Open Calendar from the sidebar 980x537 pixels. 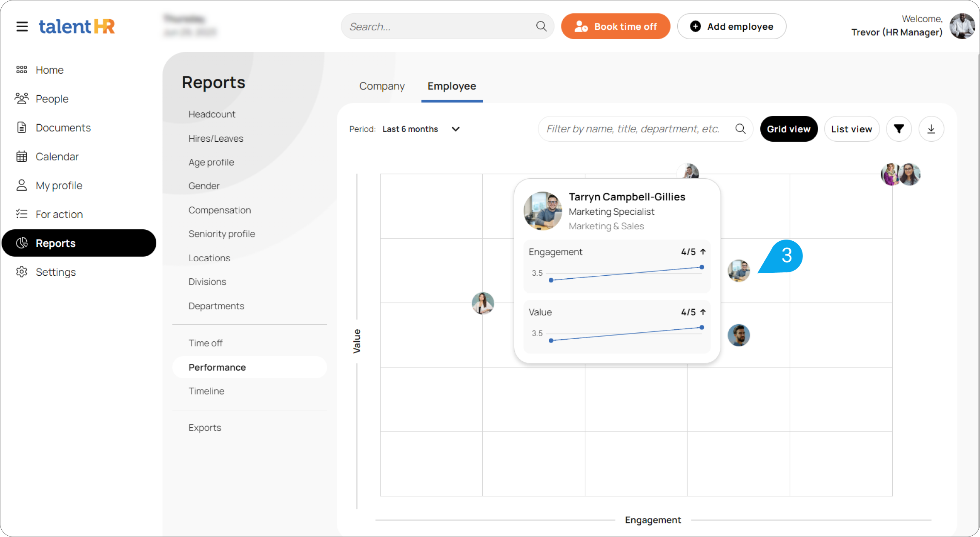(x=57, y=157)
